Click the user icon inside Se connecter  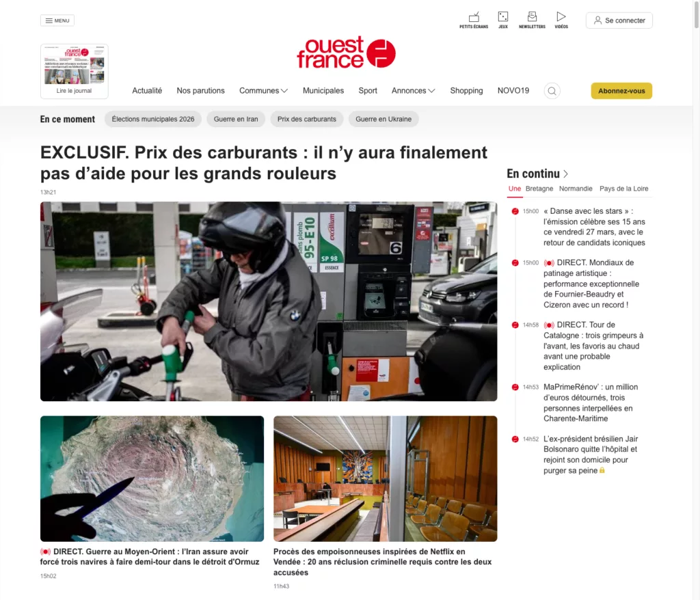598,20
